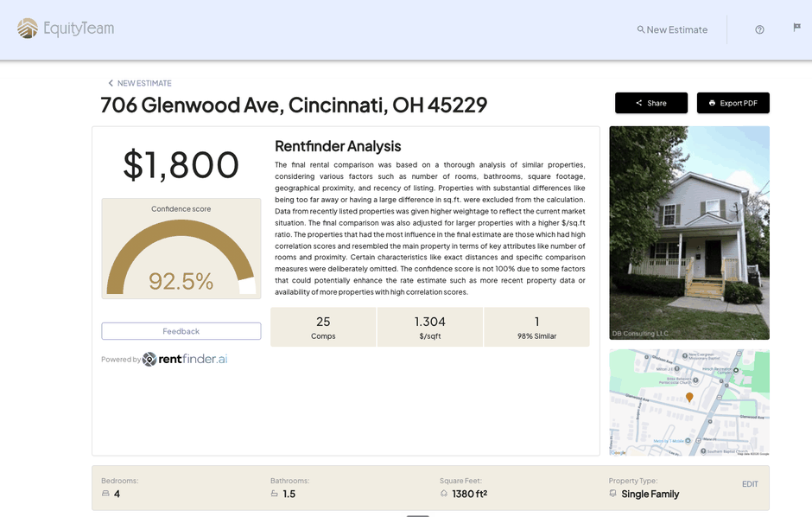The image size is (812, 517).
Task: Click the EquityTeam logo
Action: click(66, 29)
